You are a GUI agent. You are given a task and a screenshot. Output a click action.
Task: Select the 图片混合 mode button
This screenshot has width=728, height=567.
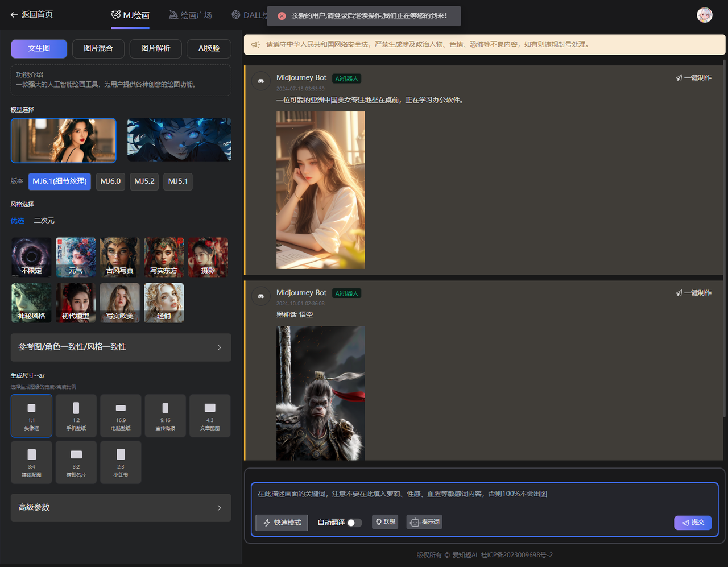tap(98, 48)
